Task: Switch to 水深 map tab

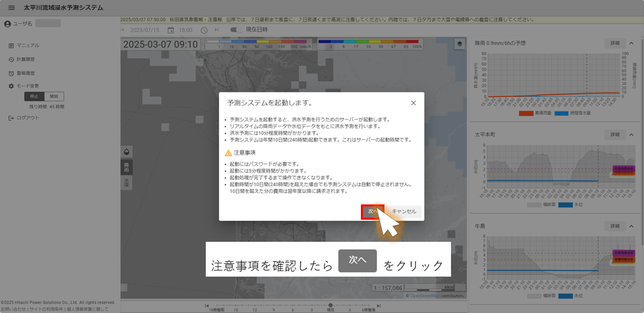Action: (x=127, y=182)
